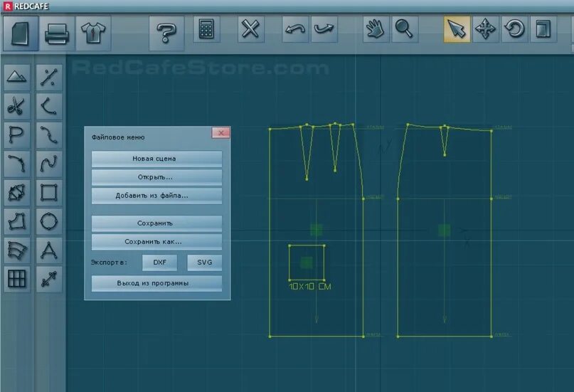Click green center marker of right pattern
This screenshot has height=392, width=574.
tap(445, 231)
